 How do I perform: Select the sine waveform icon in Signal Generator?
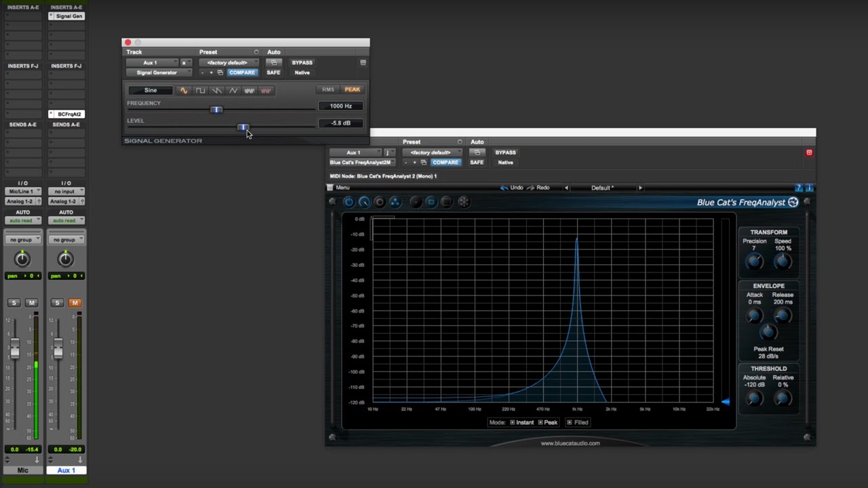pos(184,90)
